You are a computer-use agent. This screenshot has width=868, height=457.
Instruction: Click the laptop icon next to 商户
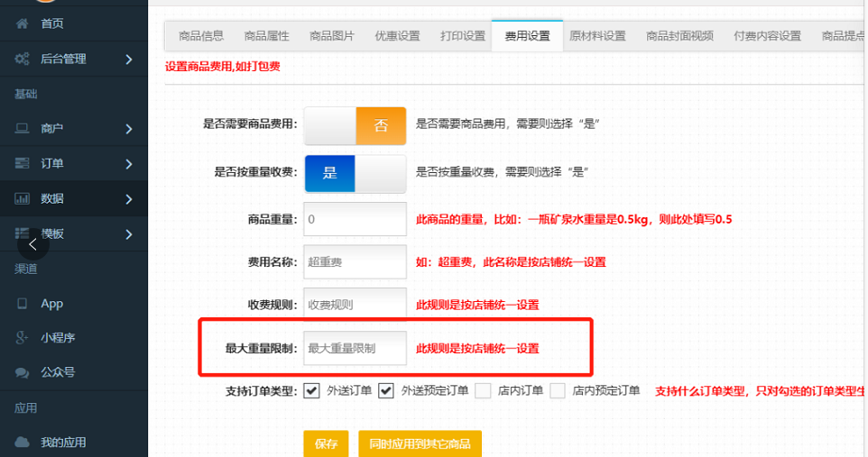[22, 128]
